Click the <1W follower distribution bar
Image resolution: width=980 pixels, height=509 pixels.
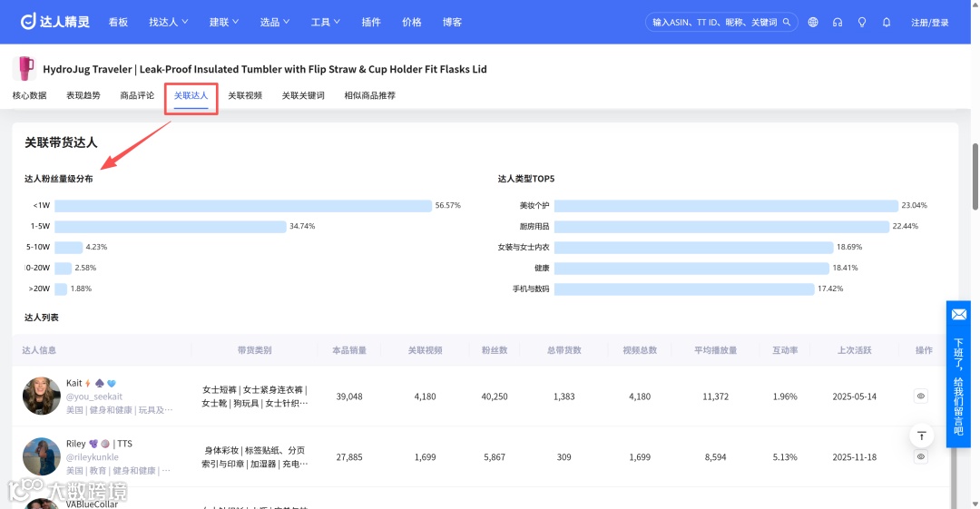tap(243, 206)
